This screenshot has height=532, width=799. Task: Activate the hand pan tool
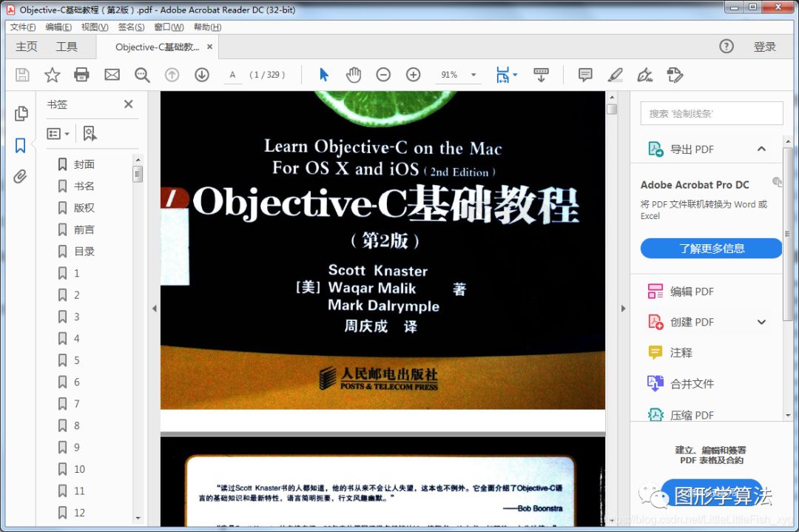click(353, 75)
